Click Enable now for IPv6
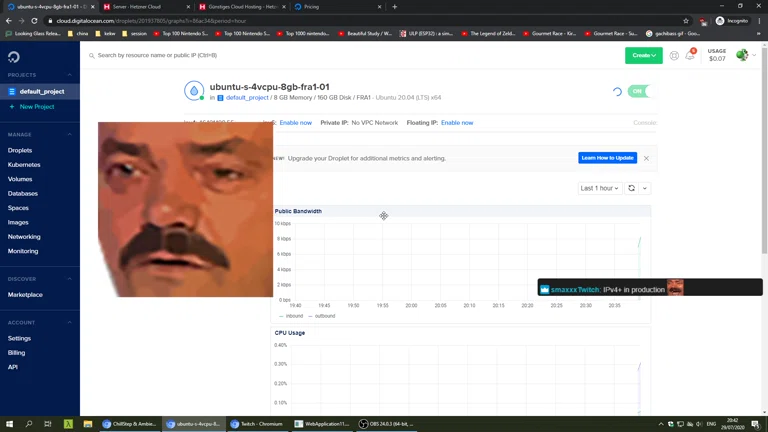 295,123
